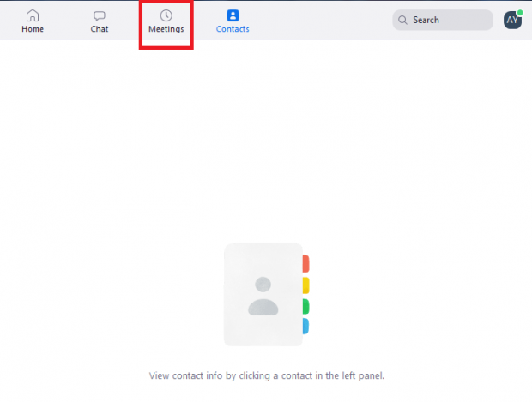Click the address book illustration cover
This screenshot has height=402, width=532.
[x=263, y=295]
